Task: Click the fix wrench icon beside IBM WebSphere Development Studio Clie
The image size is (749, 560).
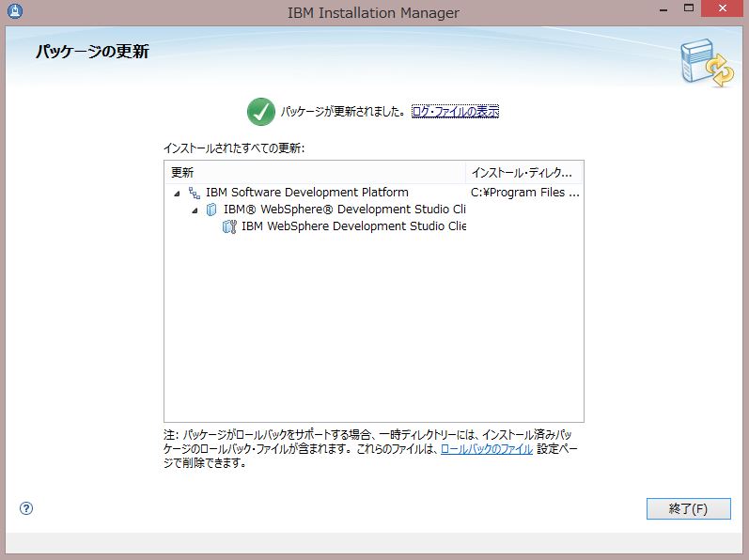Action: pos(229,226)
